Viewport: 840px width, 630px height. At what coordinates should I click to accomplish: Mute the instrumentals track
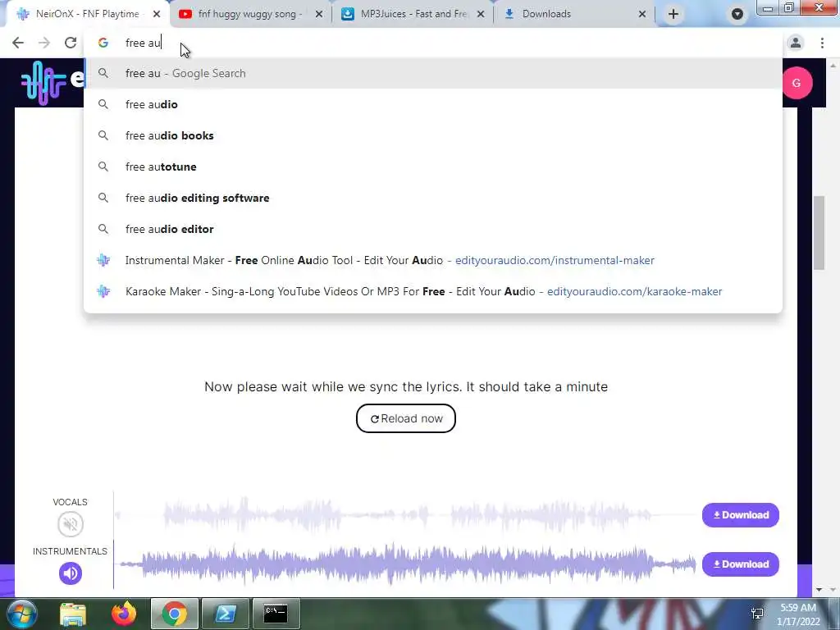(x=71, y=573)
